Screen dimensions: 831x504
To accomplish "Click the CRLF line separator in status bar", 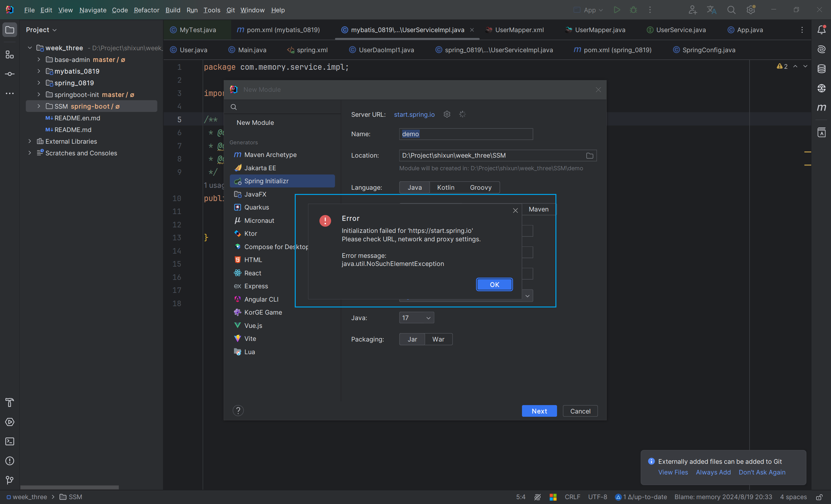I will [x=572, y=497].
